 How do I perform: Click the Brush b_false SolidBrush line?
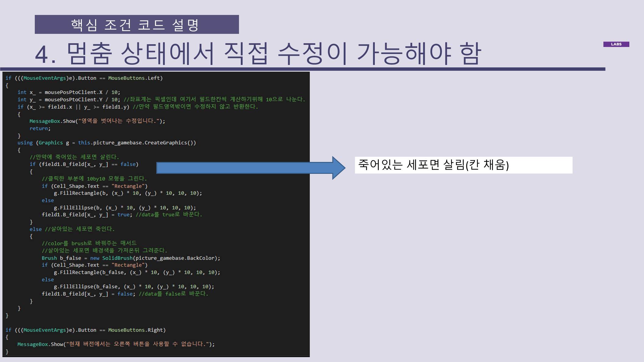pyautogui.click(x=131, y=258)
